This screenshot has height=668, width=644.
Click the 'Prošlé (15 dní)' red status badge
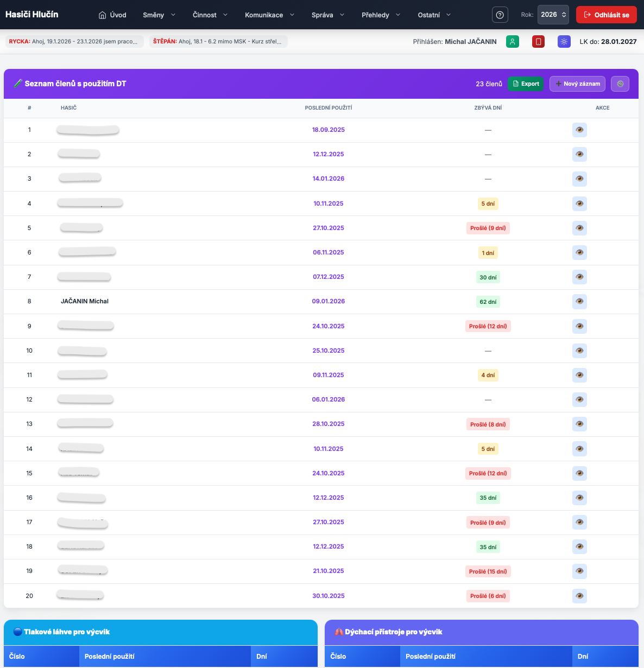coord(488,571)
